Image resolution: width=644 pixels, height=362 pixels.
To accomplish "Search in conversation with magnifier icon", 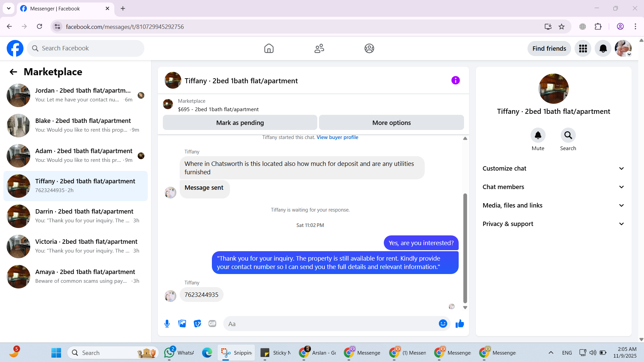I will tap(568, 135).
